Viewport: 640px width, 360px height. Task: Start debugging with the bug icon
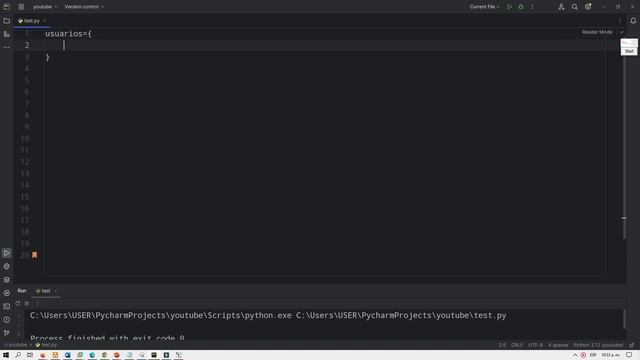[x=521, y=7]
